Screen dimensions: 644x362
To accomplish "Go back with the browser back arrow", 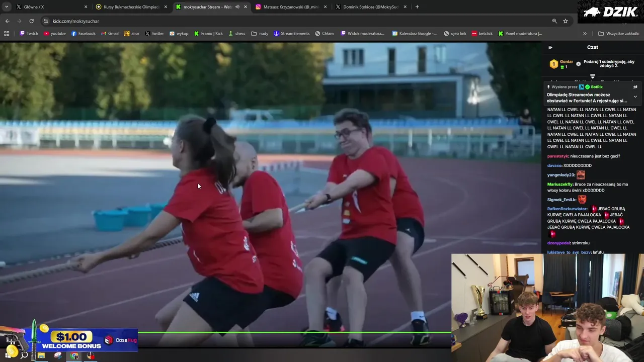I will pos(7,21).
